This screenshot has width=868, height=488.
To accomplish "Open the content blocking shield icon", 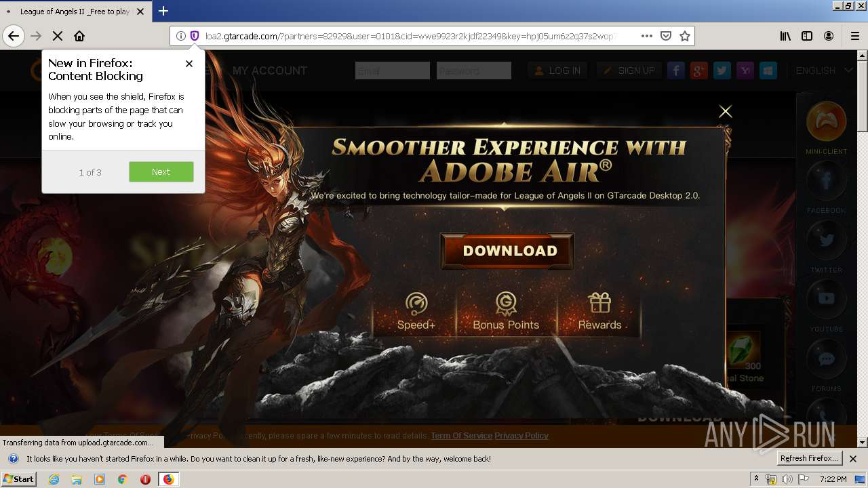I will coord(194,36).
